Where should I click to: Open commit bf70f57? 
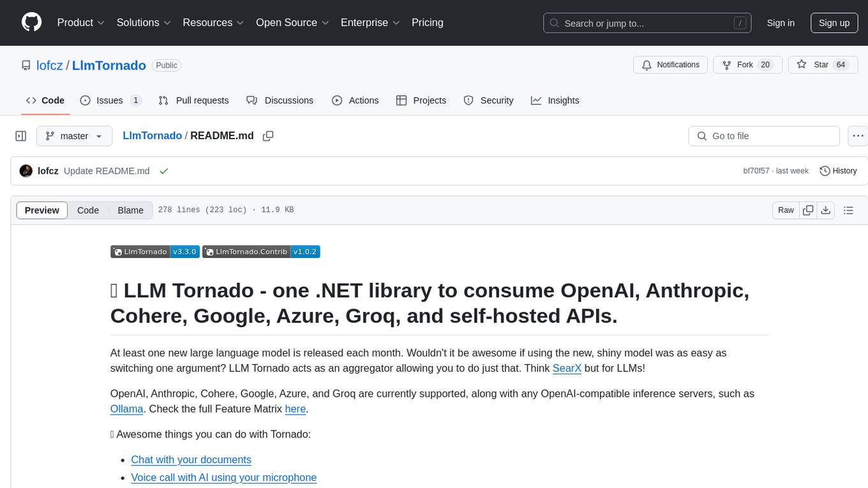[756, 171]
